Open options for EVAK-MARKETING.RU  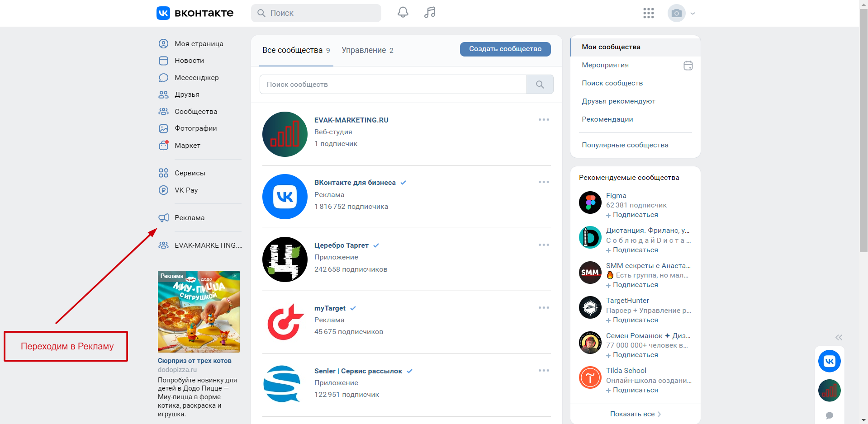click(x=544, y=120)
